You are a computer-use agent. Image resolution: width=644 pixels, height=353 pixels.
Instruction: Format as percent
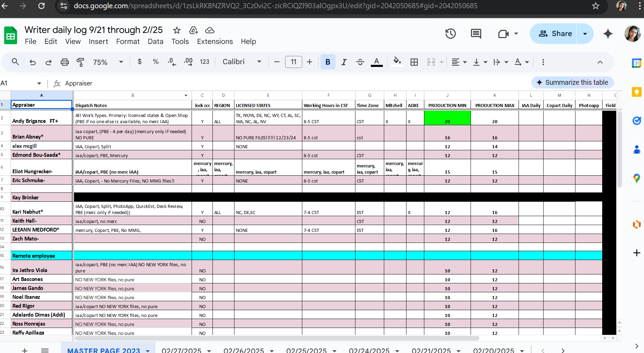point(156,62)
